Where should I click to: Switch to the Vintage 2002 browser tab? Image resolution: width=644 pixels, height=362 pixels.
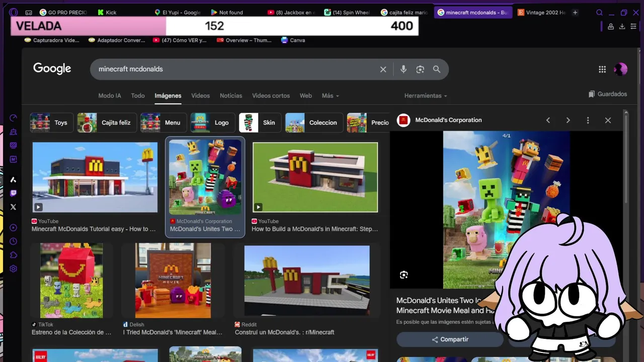point(541,13)
